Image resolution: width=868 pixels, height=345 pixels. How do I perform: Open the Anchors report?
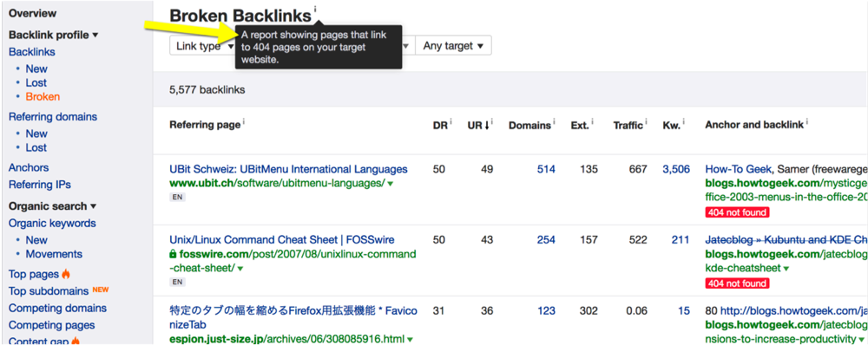coord(29,167)
